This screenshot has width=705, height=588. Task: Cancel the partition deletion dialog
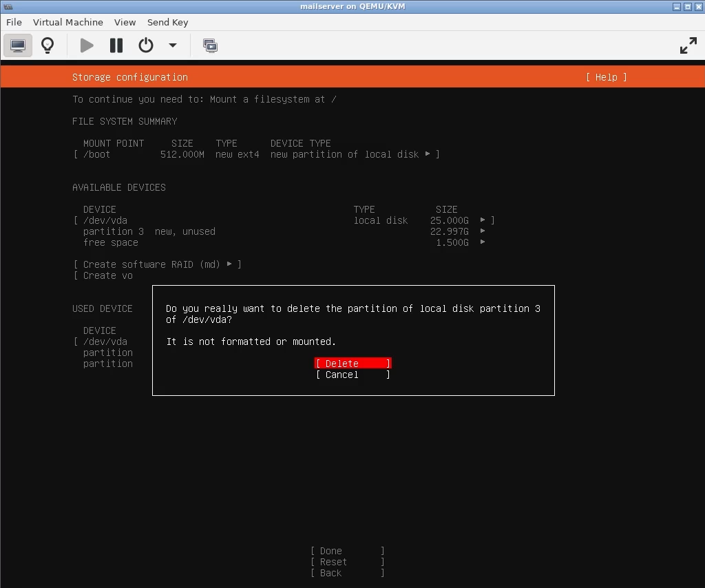(353, 375)
